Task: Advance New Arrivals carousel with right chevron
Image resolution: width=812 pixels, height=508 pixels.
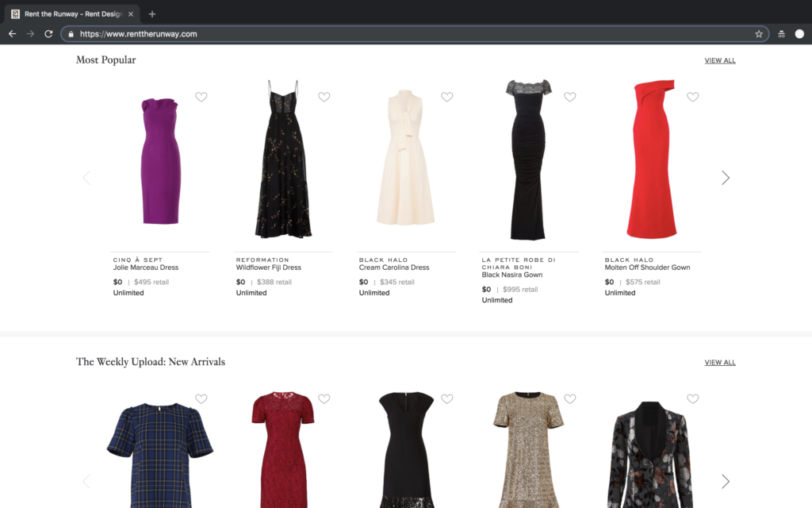Action: coord(726,482)
